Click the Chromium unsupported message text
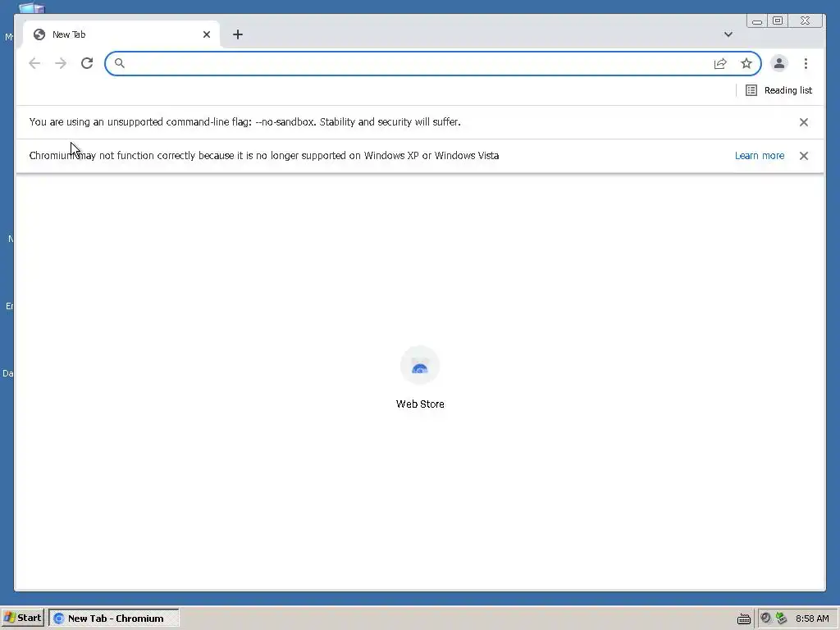This screenshot has width=840, height=630. 264,155
